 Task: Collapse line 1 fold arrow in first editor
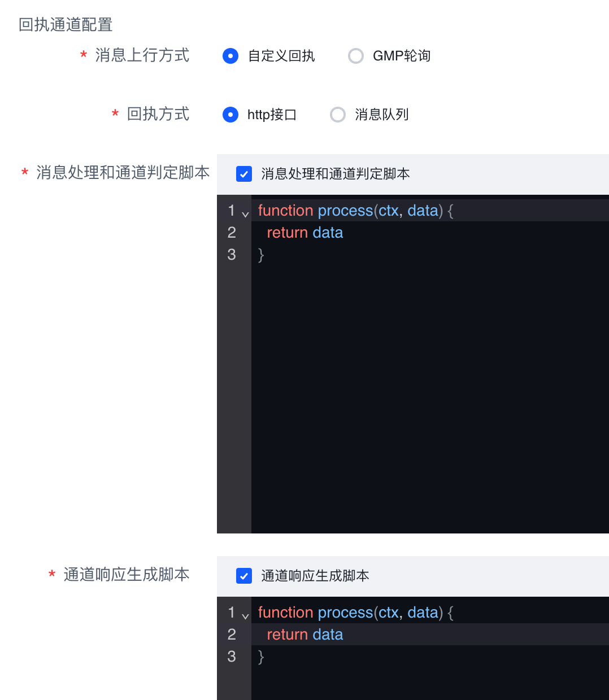coord(245,214)
